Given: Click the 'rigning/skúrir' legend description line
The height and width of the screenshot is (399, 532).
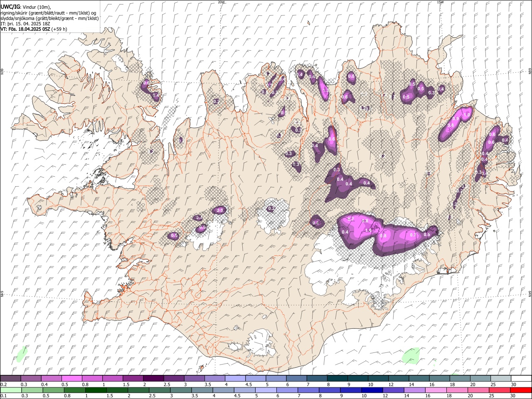Looking at the screenshot, I should 48,13.
